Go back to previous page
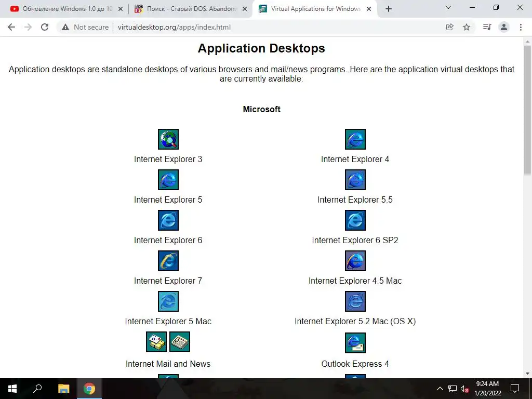 (11, 27)
